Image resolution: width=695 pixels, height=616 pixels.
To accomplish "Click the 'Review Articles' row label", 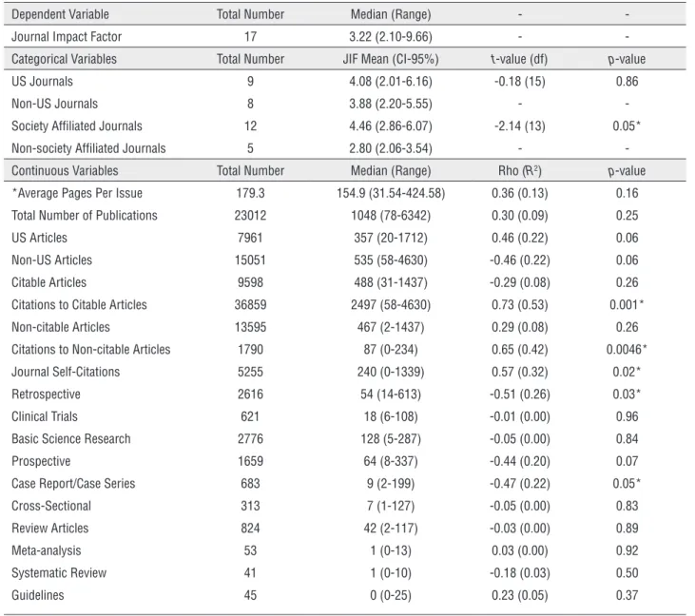I will tap(50, 529).
